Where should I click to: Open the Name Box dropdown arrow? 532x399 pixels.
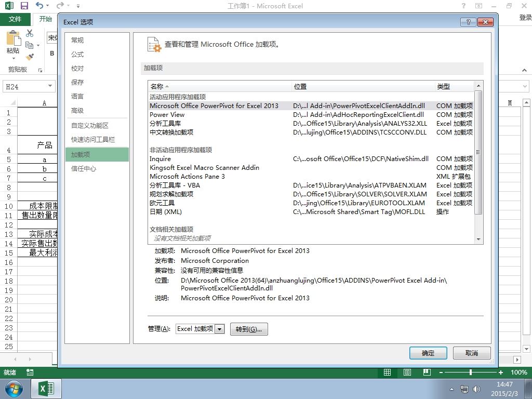(50, 86)
